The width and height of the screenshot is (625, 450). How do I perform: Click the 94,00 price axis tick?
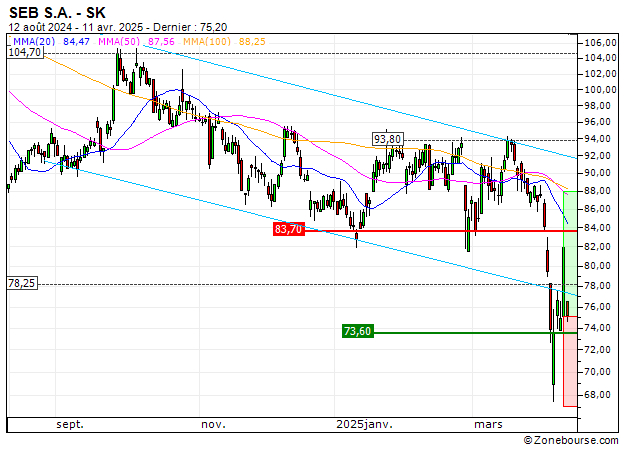(x=597, y=139)
